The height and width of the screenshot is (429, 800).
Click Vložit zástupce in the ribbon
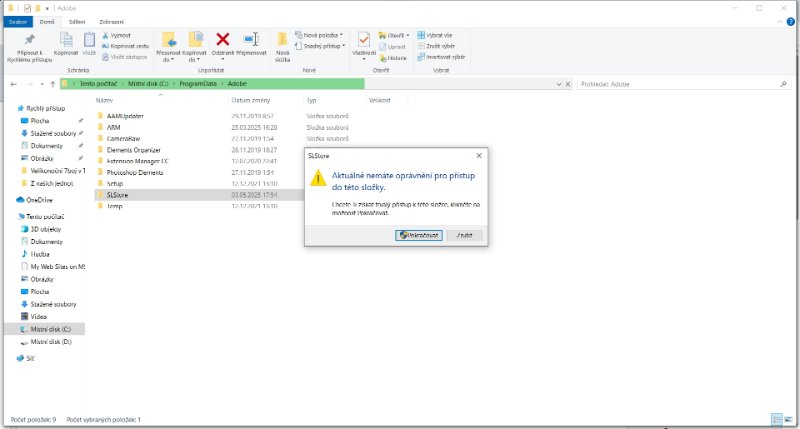[x=124, y=57]
